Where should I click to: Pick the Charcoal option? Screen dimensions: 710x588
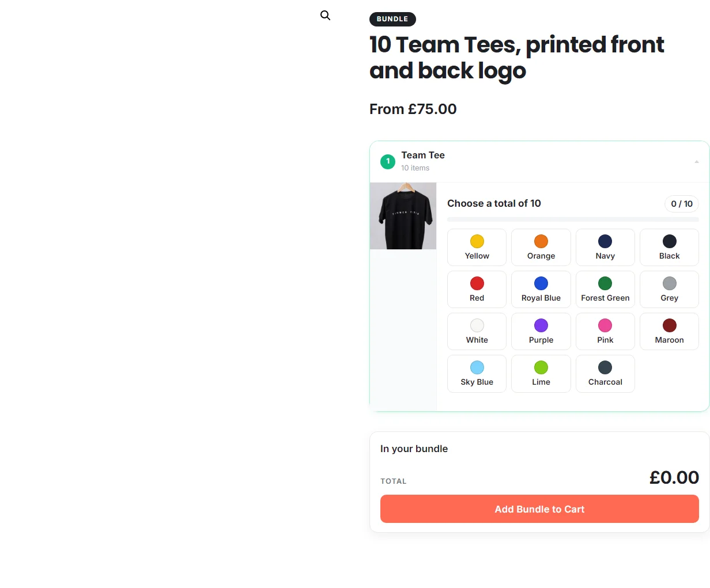click(605, 374)
